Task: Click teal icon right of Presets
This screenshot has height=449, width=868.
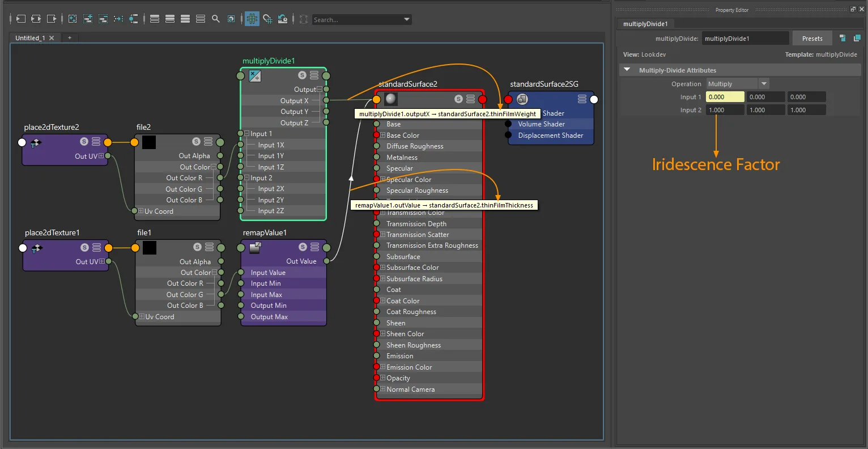Action: point(843,38)
